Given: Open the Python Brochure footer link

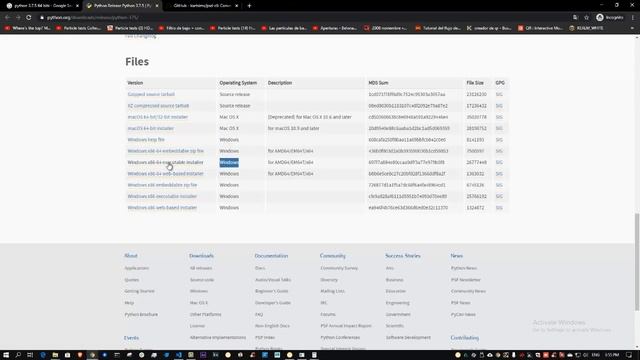Looking at the screenshot, I should coord(141,315).
